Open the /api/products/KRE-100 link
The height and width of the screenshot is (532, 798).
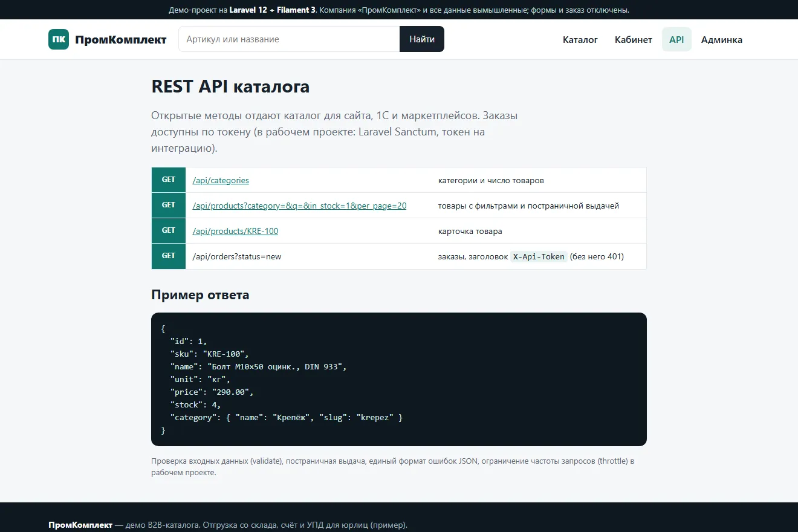(x=235, y=231)
